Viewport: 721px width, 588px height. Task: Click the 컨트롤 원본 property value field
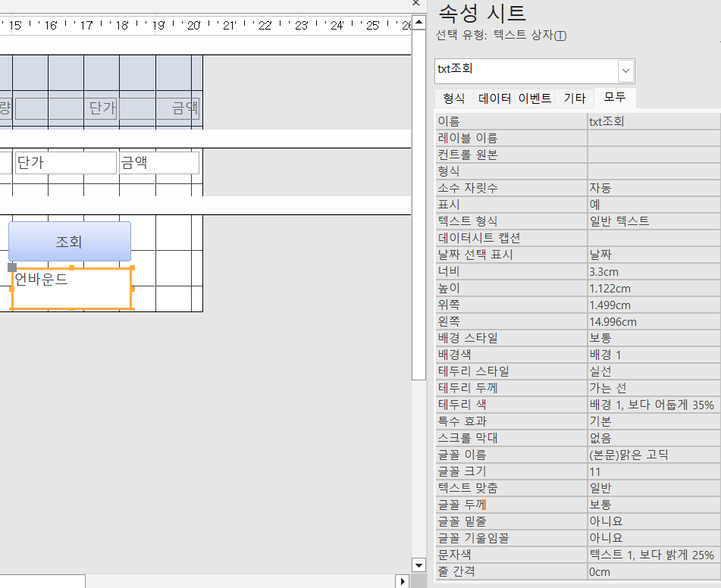[x=653, y=155]
